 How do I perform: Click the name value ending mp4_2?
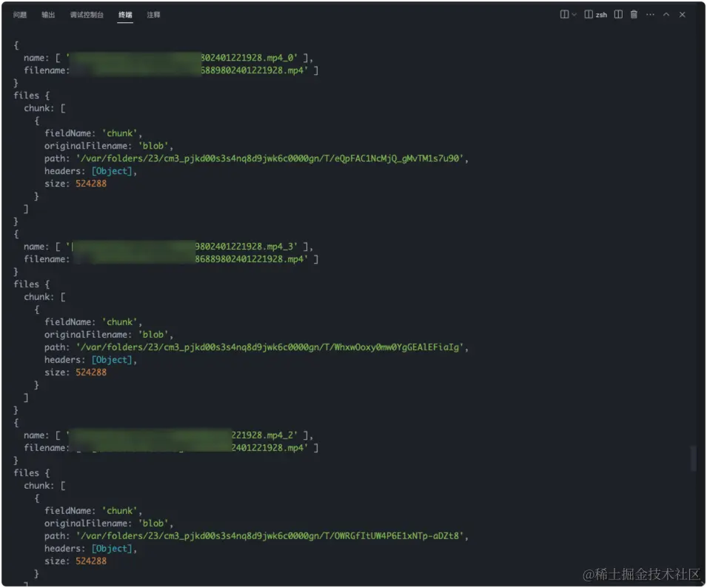[184, 435]
